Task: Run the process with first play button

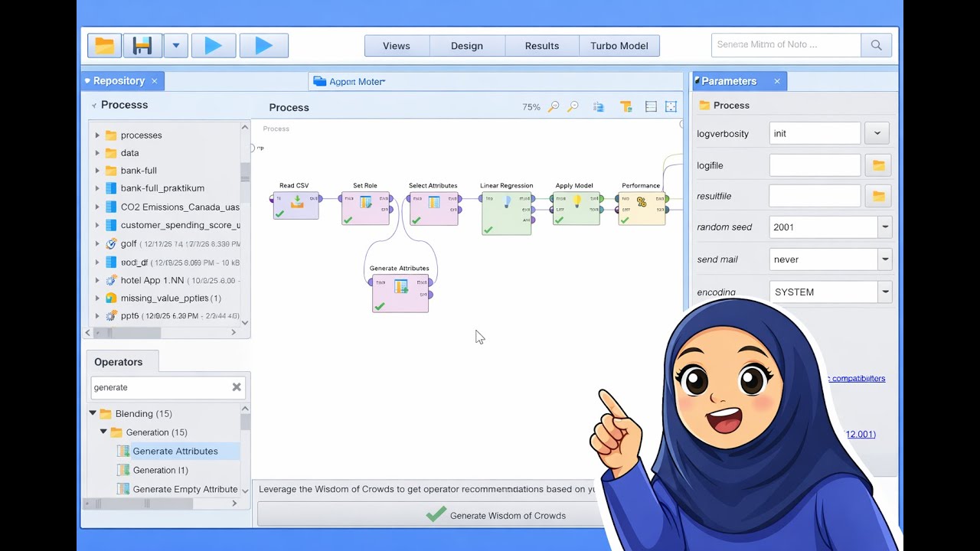Action: (x=214, y=46)
